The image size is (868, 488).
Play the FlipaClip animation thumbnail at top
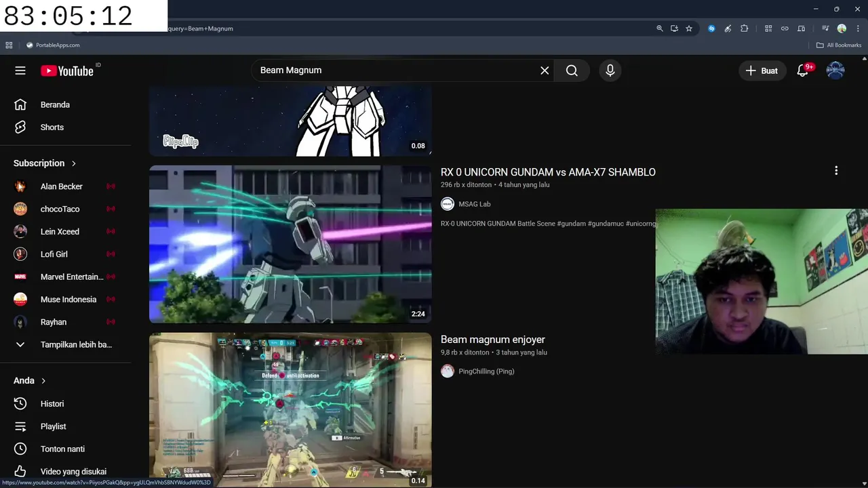[290, 121]
